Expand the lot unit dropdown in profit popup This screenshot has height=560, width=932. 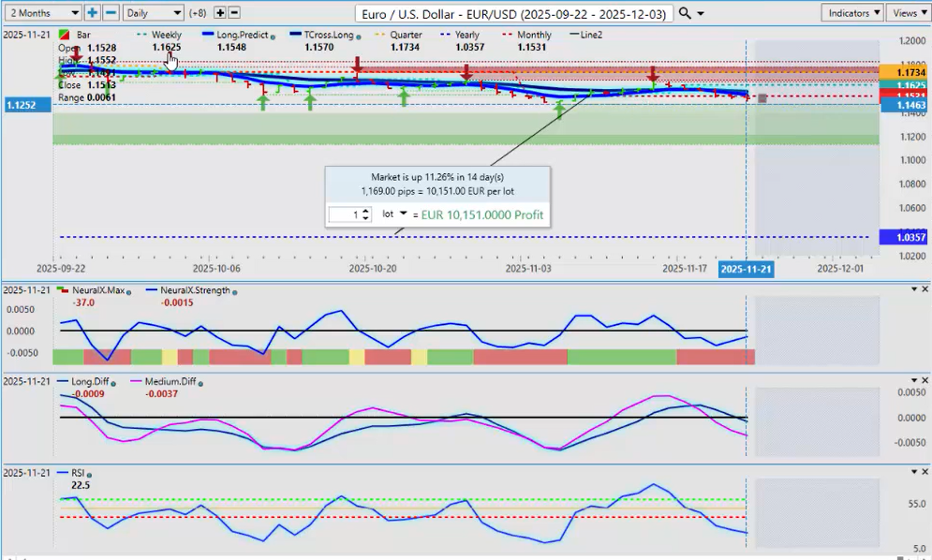click(402, 214)
